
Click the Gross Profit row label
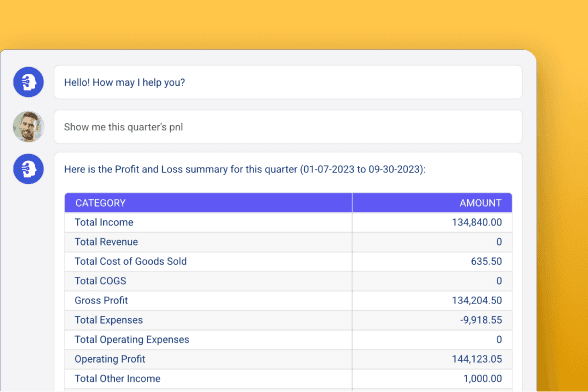[x=101, y=300]
